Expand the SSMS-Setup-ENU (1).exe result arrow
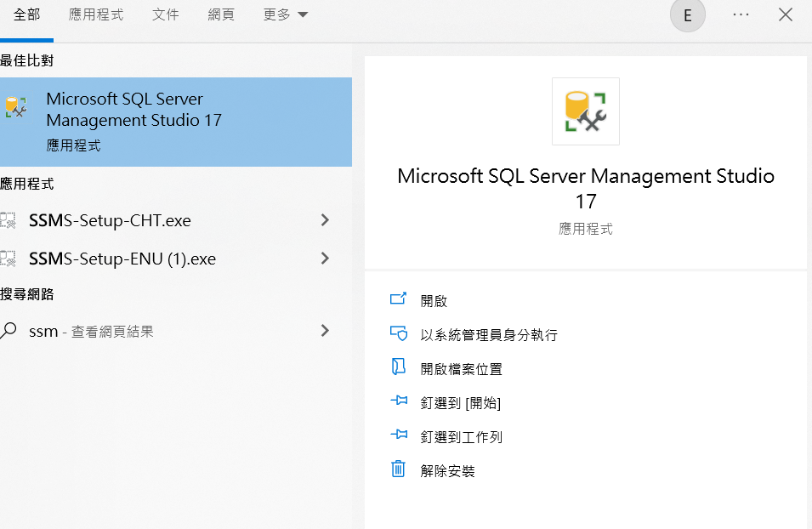 click(x=325, y=258)
